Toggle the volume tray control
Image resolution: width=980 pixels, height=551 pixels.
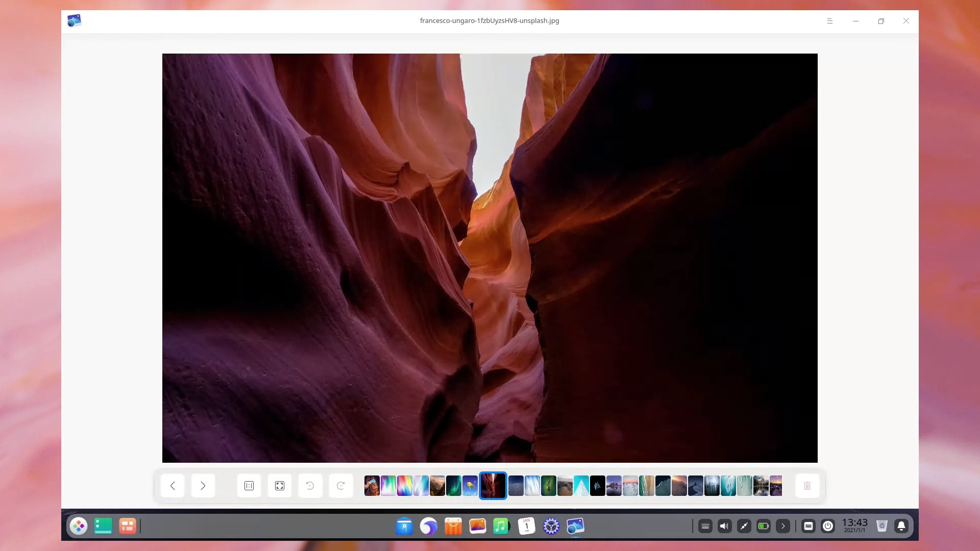point(724,526)
